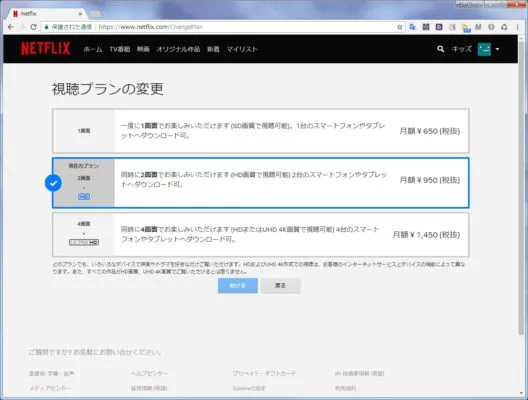The height and width of the screenshot is (400, 528).
Task: Open the ご質問ですか? contact link in footer
Action: [x=95, y=352]
